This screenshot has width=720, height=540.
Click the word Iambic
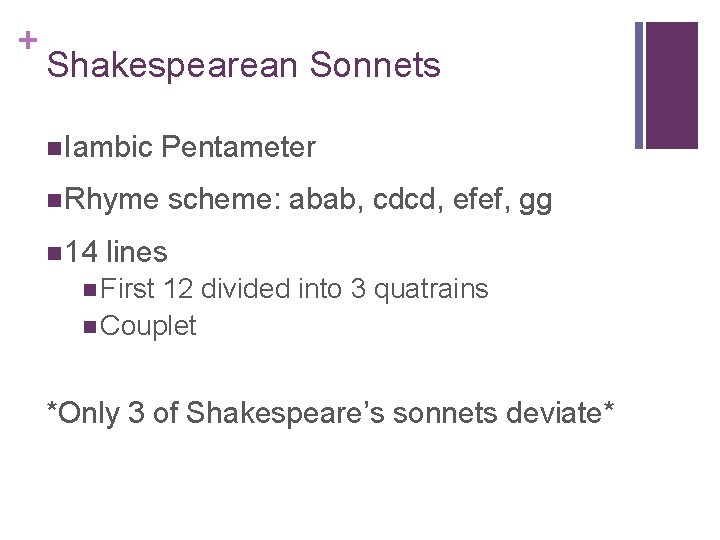[107, 148]
